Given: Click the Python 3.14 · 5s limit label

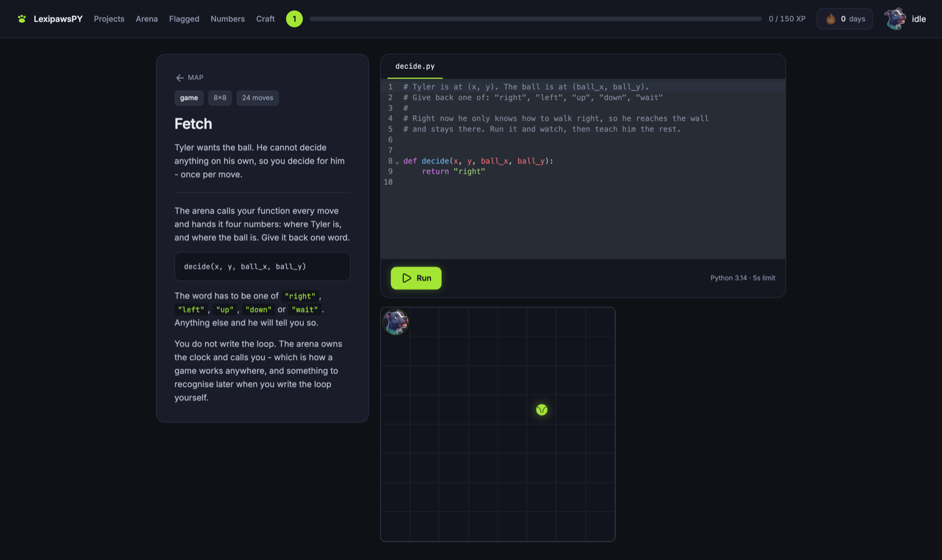Looking at the screenshot, I should point(742,278).
